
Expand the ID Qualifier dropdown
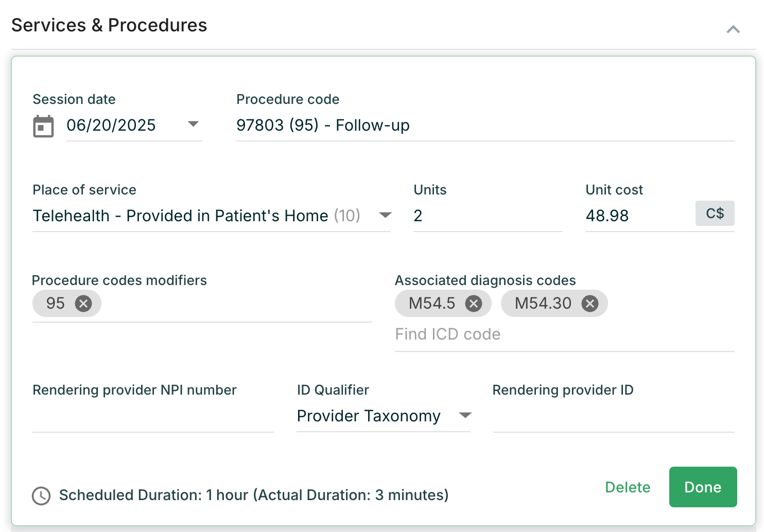coord(465,415)
